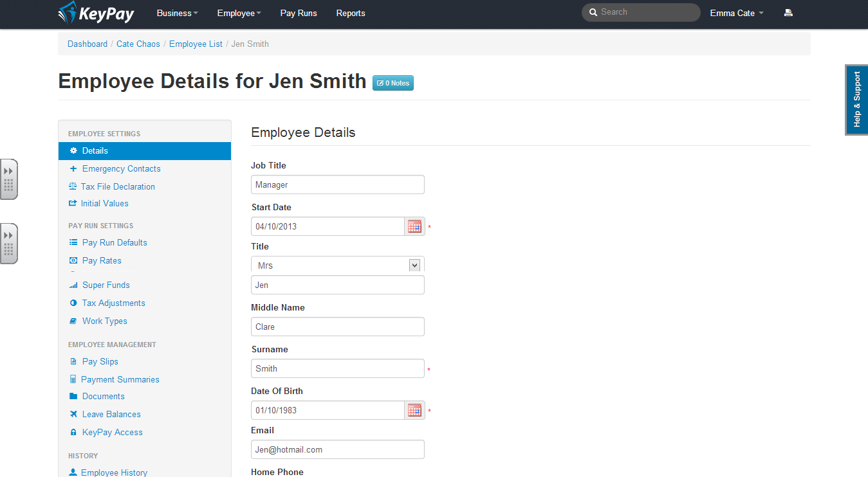The image size is (868, 477).
Task: Open the Reports menu
Action: click(x=351, y=13)
